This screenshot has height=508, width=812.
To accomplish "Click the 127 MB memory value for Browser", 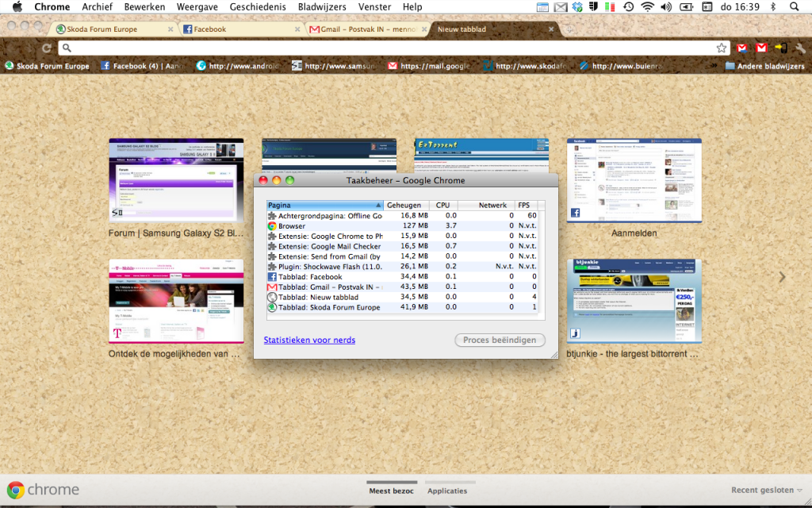I will tap(416, 226).
